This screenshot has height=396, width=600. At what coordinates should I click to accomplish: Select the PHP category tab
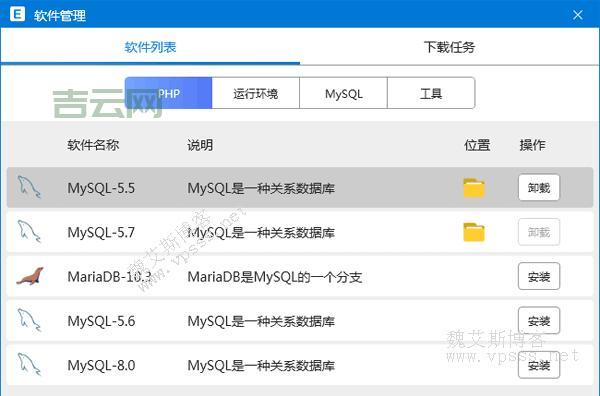coord(168,93)
